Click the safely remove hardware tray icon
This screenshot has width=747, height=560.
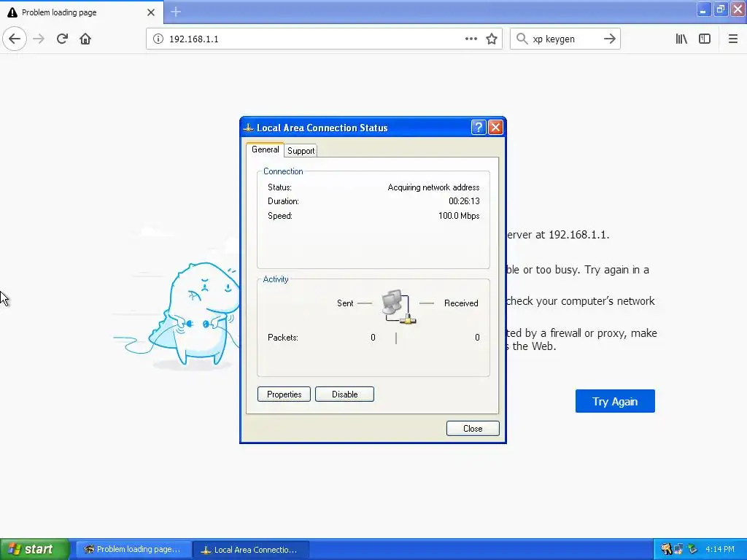coord(692,550)
